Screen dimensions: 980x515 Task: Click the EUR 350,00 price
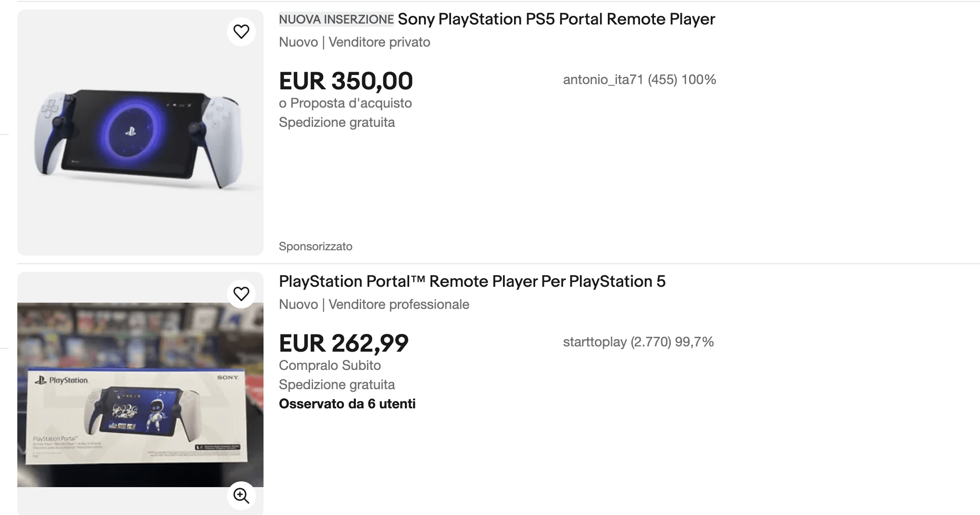pyautogui.click(x=346, y=81)
